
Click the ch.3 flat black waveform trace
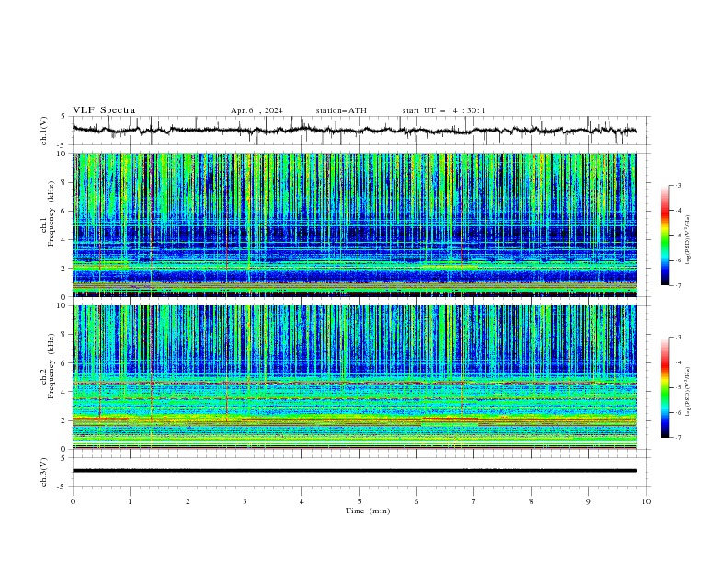click(354, 471)
